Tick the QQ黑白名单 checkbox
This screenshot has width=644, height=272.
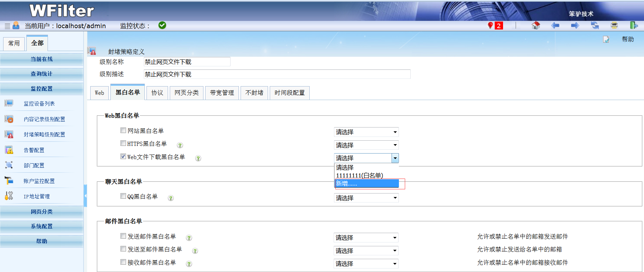tap(123, 196)
